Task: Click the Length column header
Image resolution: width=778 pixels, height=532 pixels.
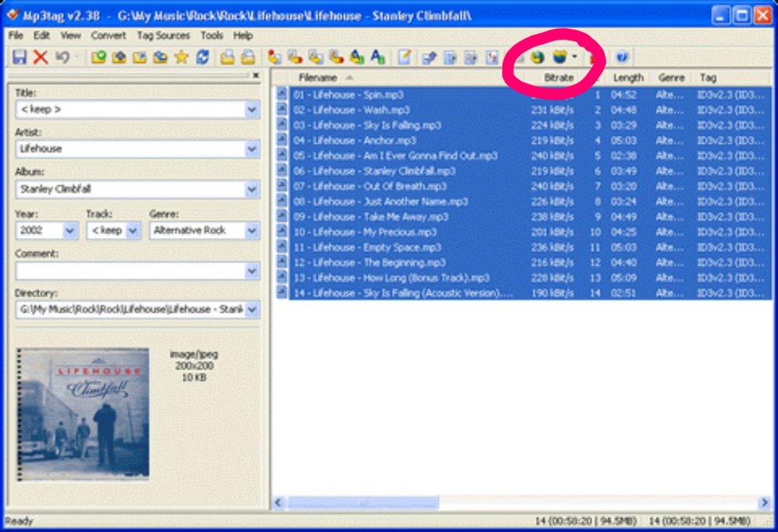Action: pyautogui.click(x=628, y=77)
